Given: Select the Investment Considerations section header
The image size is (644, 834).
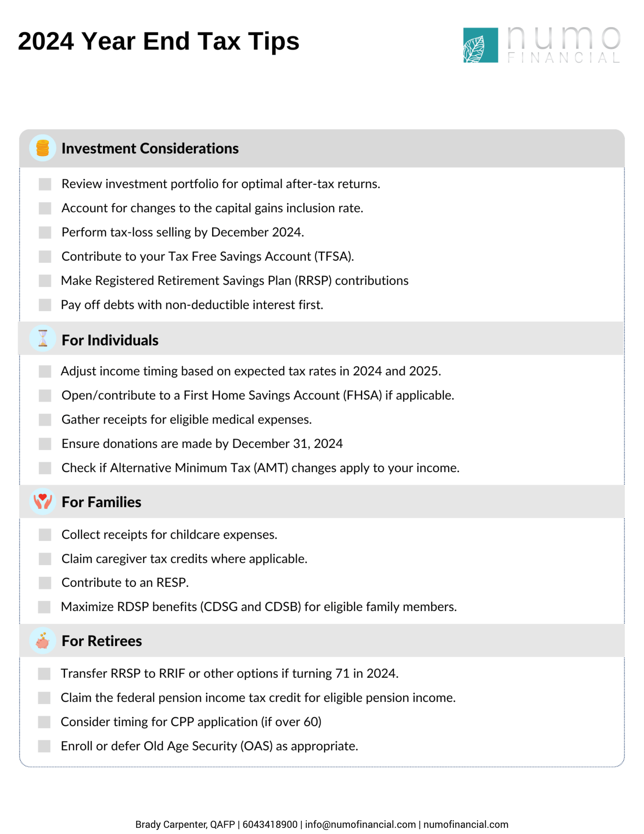Looking at the screenshot, I should click(150, 149).
